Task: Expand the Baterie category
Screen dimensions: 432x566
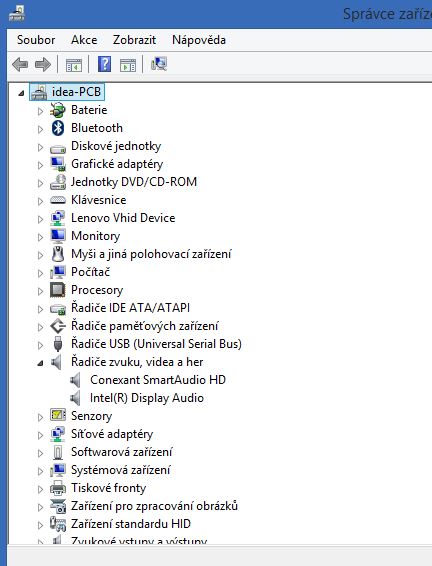Action: (40, 111)
